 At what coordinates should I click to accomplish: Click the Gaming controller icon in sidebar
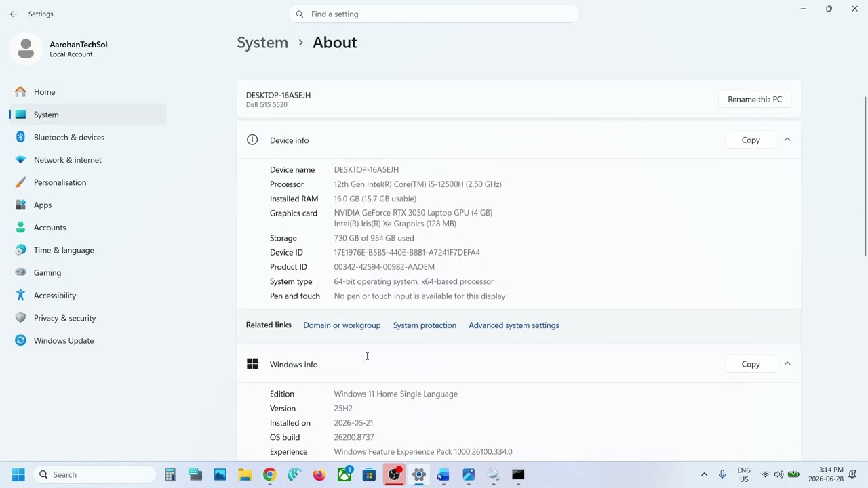pyautogui.click(x=20, y=272)
